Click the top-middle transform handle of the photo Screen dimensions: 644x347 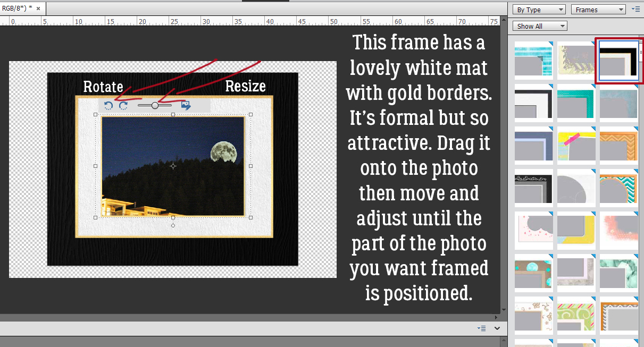[173, 114]
